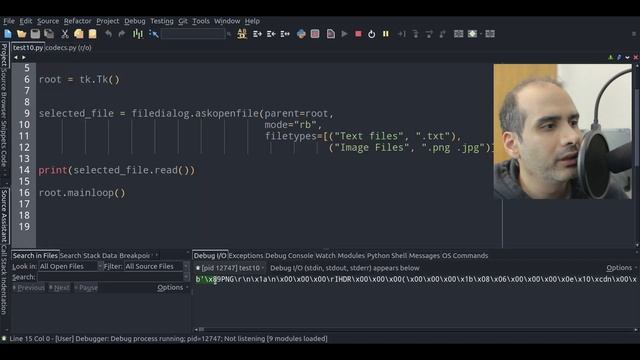Open the Testing menu
Screen dimensions: 640x360
pos(162,21)
